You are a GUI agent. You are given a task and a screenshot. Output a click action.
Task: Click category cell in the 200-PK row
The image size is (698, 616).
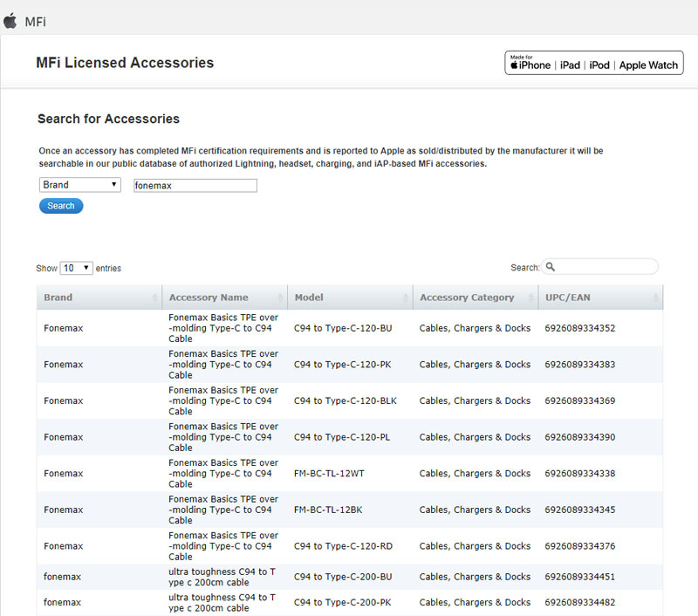(475, 602)
